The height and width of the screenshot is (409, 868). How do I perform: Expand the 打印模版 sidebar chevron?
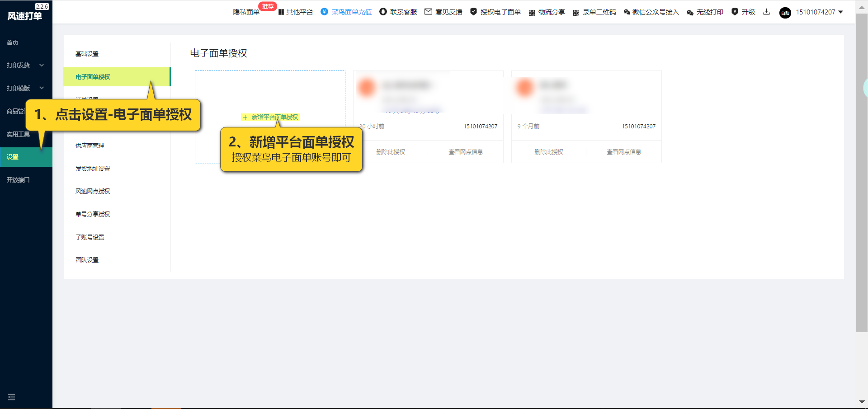point(42,88)
